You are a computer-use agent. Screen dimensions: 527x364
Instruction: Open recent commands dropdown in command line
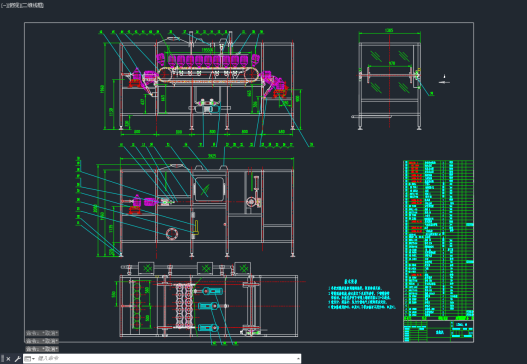[30, 359]
